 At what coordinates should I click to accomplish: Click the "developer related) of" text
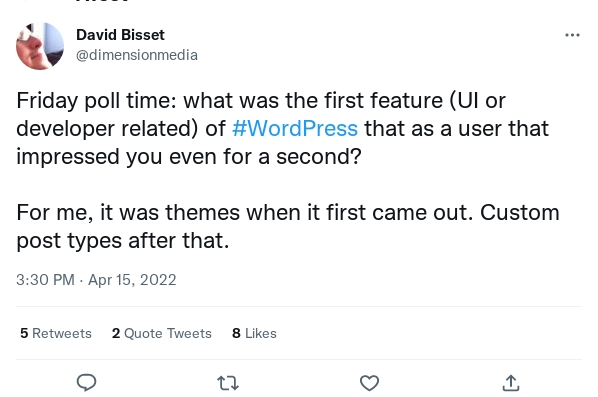click(x=121, y=129)
